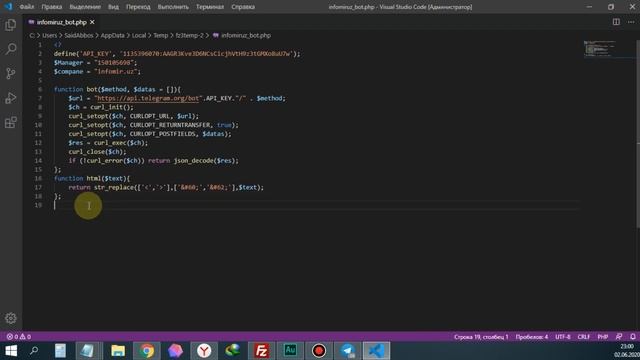This screenshot has width=640, height=360.
Task: Open the Explorer view in activity bar
Action: [11, 25]
